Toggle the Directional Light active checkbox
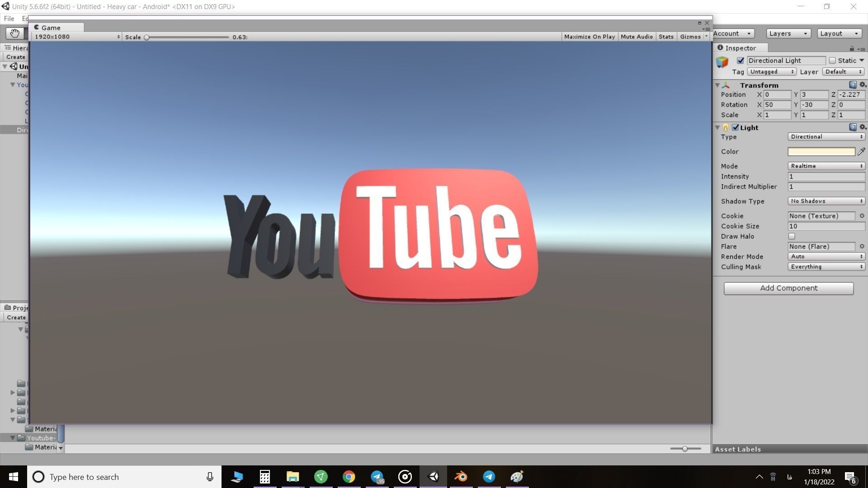Screen dimensions: 868x488 tap(741, 61)
